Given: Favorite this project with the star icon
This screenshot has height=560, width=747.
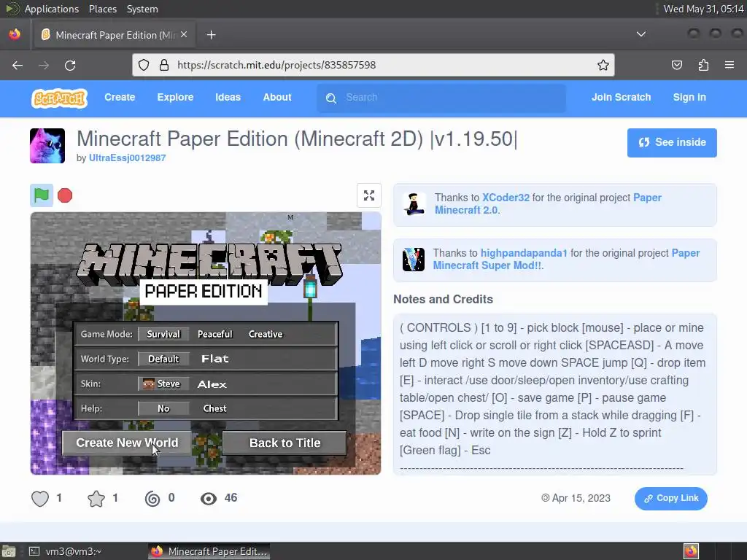Looking at the screenshot, I should pyautogui.click(x=96, y=499).
